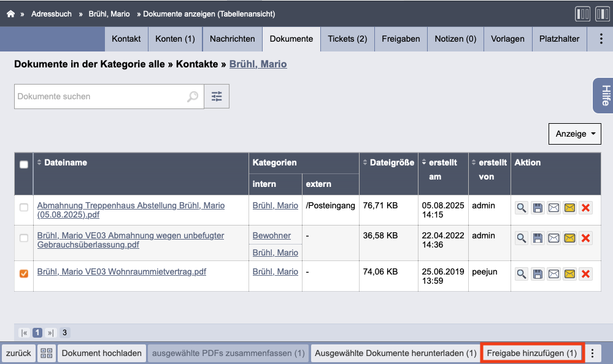The image size is (613, 364).
Task: Save the Wohnraummietvertrag document via disk icon
Action: click(x=538, y=274)
